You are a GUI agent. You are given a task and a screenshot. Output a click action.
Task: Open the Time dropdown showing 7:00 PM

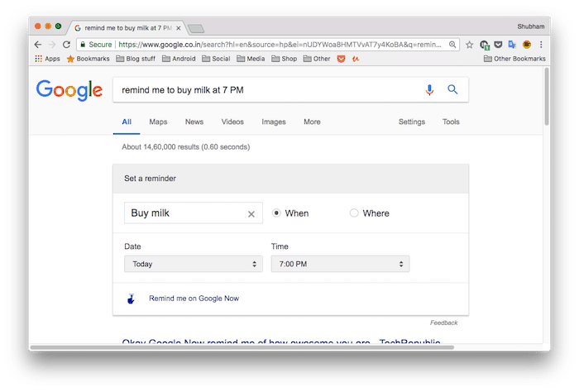(340, 265)
